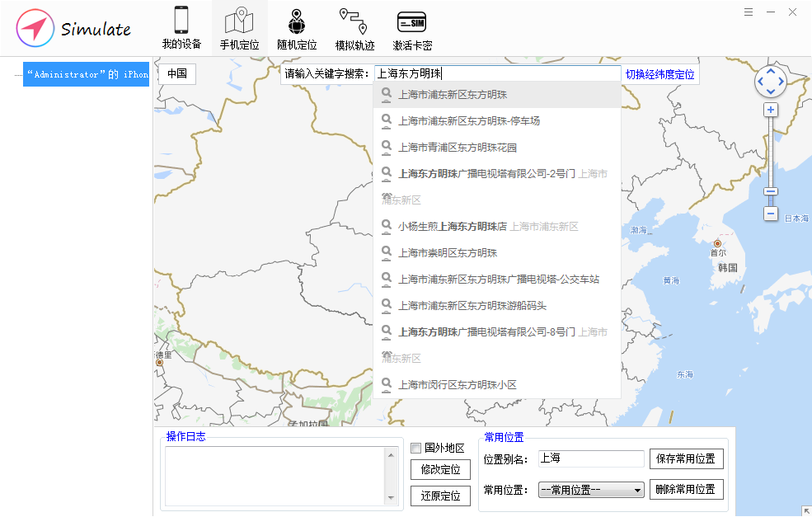Toggle the 国外地区 checkbox
812x517 pixels.
pos(416,449)
